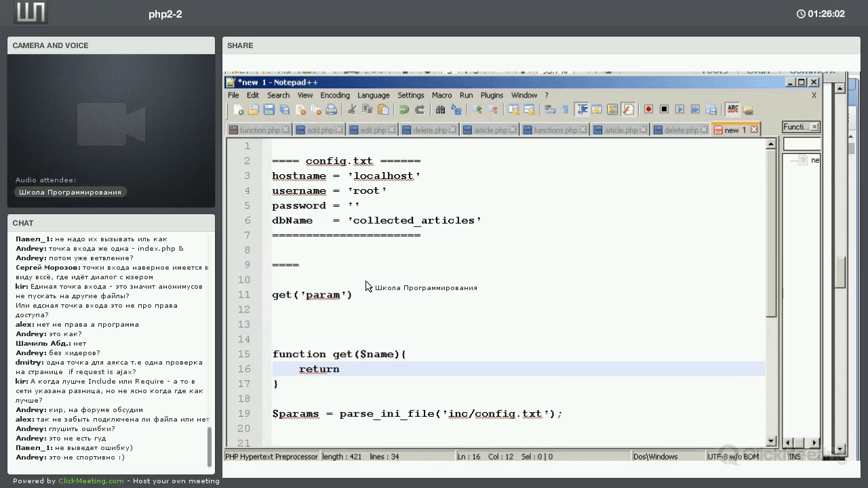Switch to the function.php tab
The height and width of the screenshot is (488, 868).
tap(260, 130)
